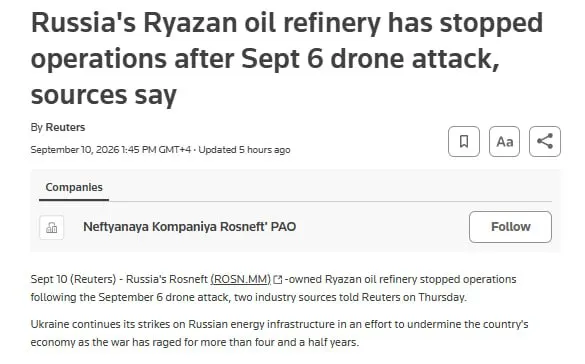Select the Companies tab
The height and width of the screenshot is (364, 585).
tap(74, 187)
